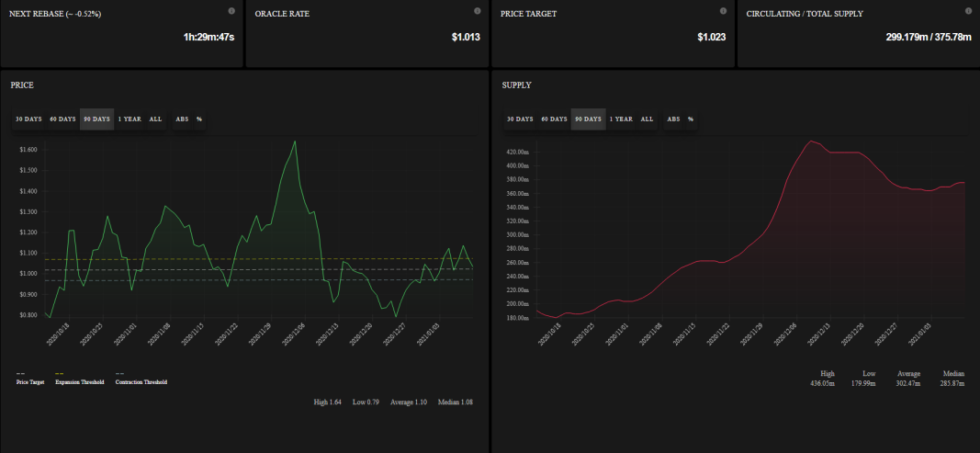Image resolution: width=980 pixels, height=453 pixels.
Task: Click the PRICE TARGET heading
Action: tap(530, 14)
